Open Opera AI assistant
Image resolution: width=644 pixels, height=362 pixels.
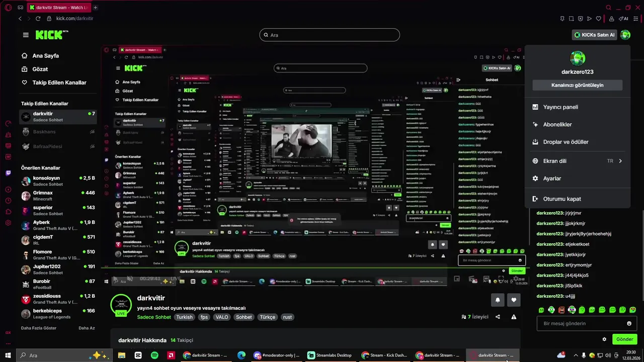pos(624,19)
